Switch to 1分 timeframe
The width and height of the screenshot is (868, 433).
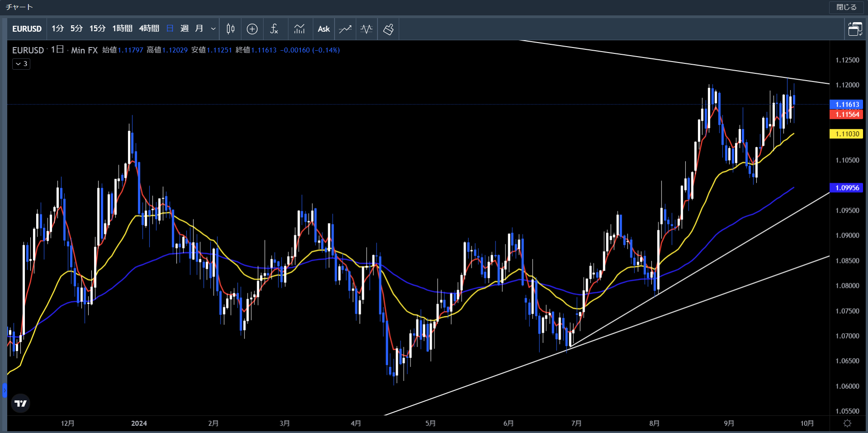click(58, 29)
